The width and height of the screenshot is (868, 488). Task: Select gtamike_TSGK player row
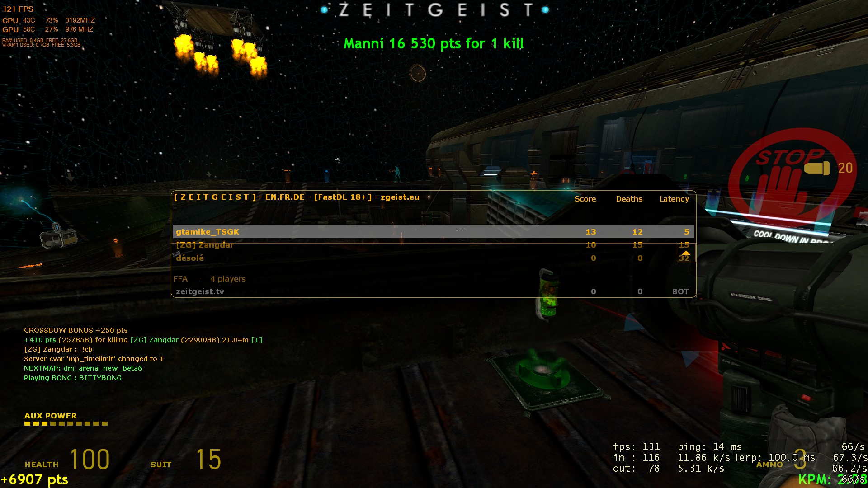434,231
